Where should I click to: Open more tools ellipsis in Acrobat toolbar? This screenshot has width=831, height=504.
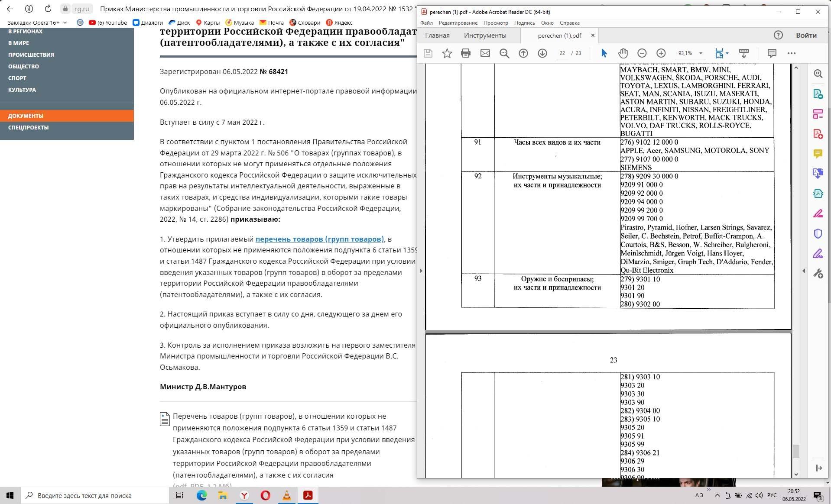[791, 53]
